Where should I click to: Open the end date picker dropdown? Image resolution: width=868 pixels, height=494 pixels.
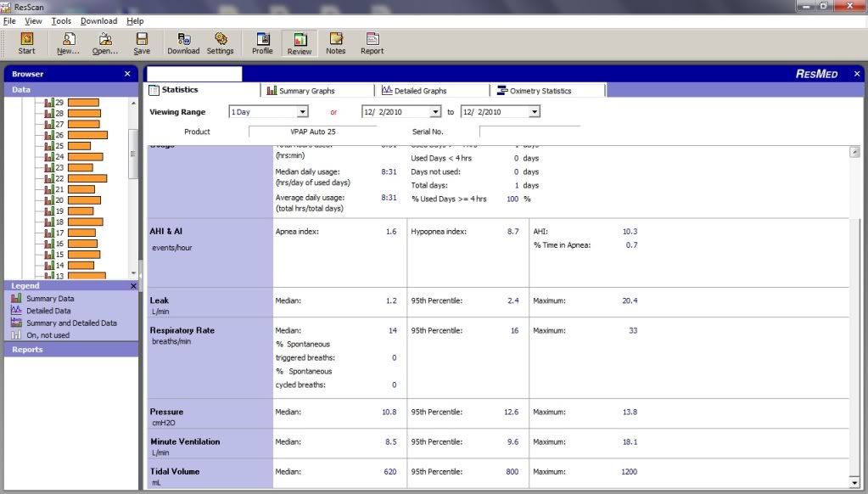click(535, 112)
